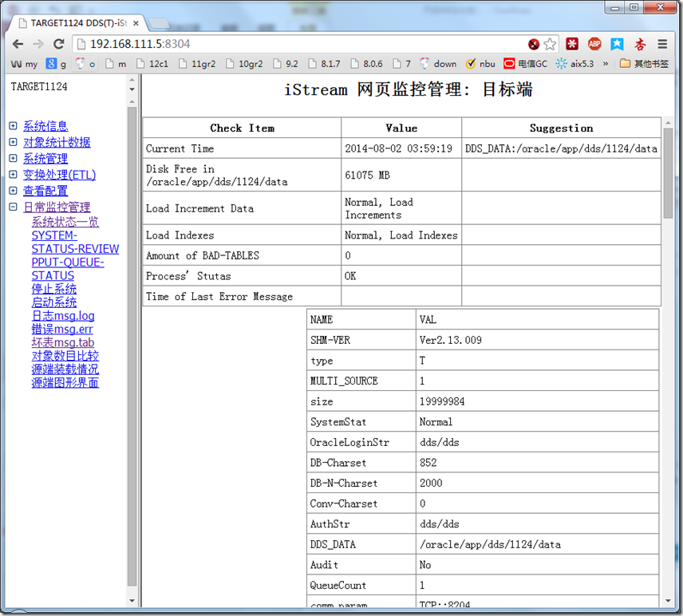Image resolution: width=683 pixels, height=616 pixels.
Task: Open the red asterisk extension icon
Action: point(572,44)
